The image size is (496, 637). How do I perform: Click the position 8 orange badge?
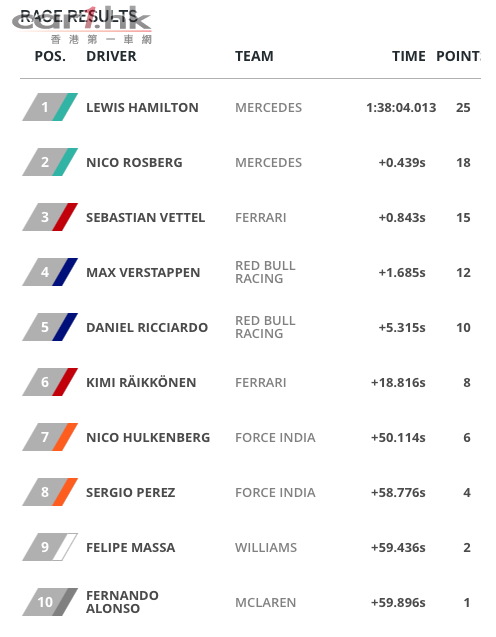tap(50, 492)
